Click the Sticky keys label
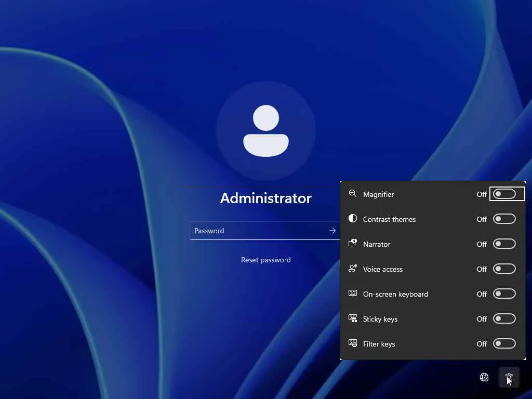The width and height of the screenshot is (532, 399). 380,320
